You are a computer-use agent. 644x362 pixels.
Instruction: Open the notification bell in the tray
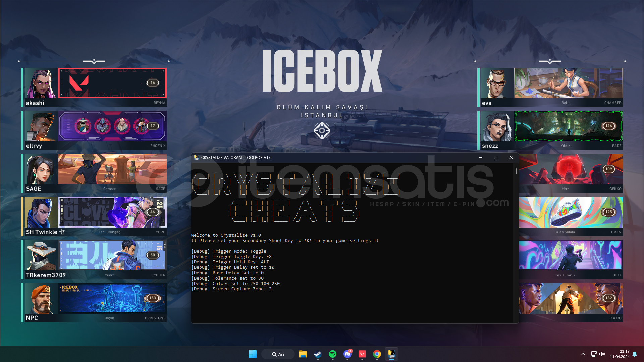[635, 354]
